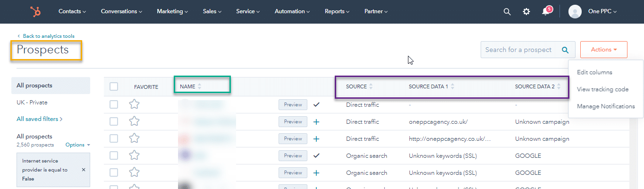
Task: Open the settings gear icon
Action: tap(526, 12)
